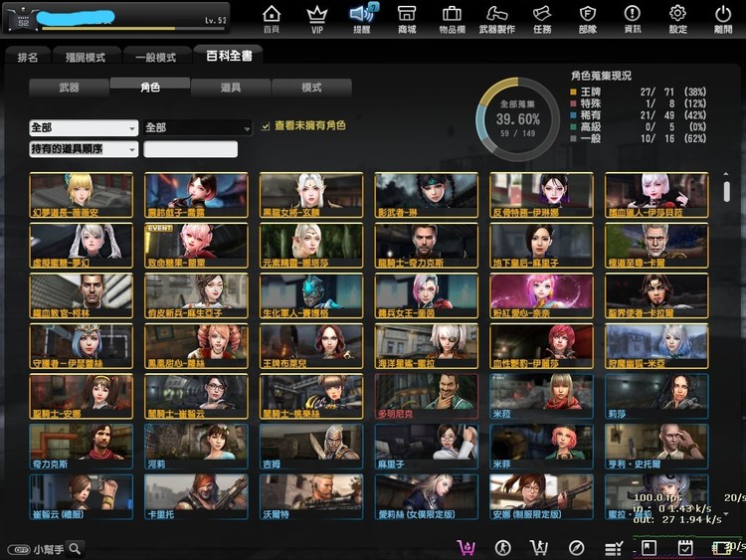
Task: Click the pink shopping cart icon at bottom
Action: [466, 548]
